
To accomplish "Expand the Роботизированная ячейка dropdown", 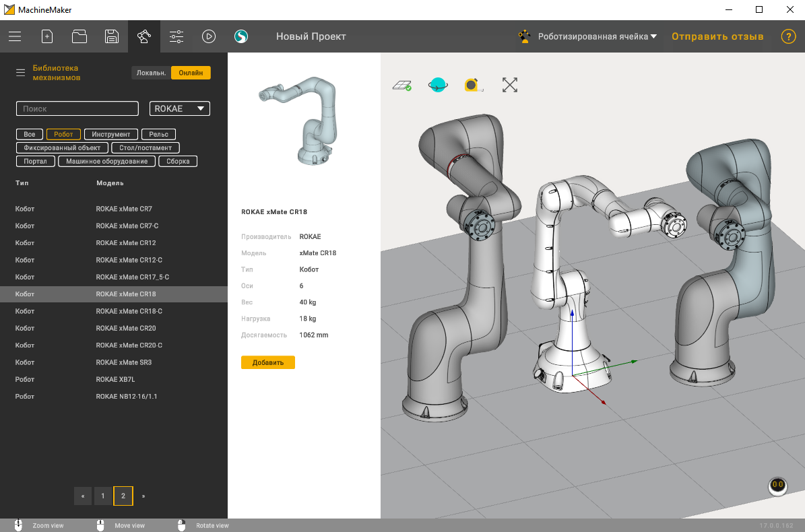I will coord(596,36).
